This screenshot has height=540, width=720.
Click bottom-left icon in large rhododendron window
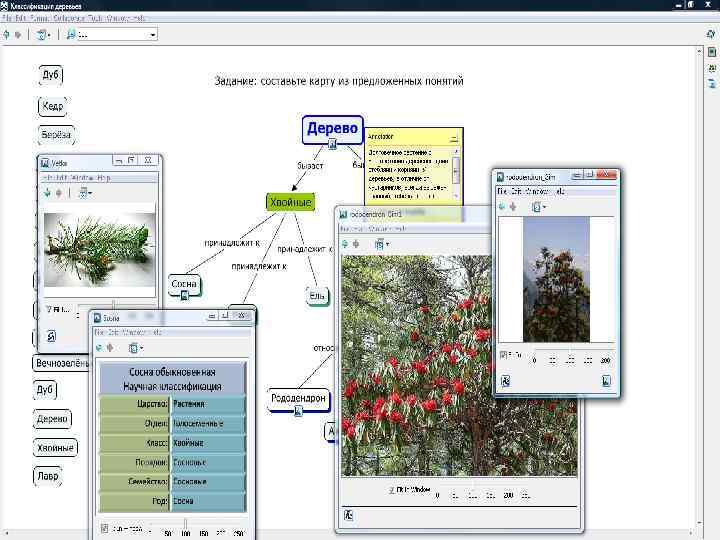pos(349,515)
